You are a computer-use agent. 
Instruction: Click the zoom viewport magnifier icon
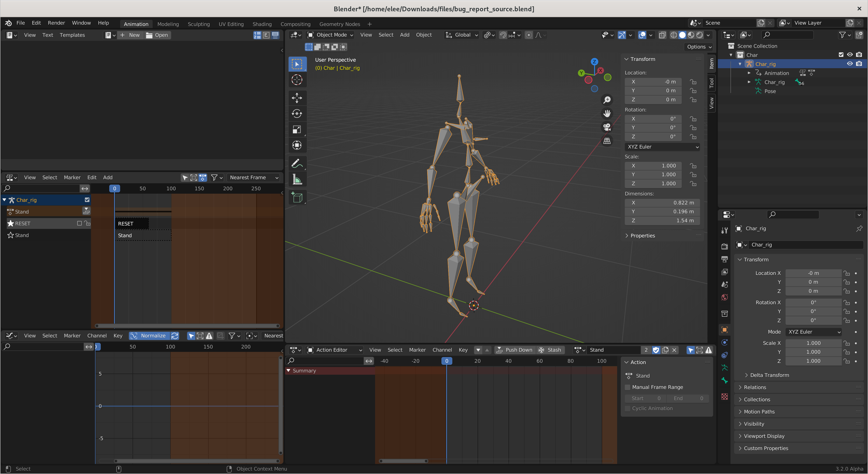[607, 100]
